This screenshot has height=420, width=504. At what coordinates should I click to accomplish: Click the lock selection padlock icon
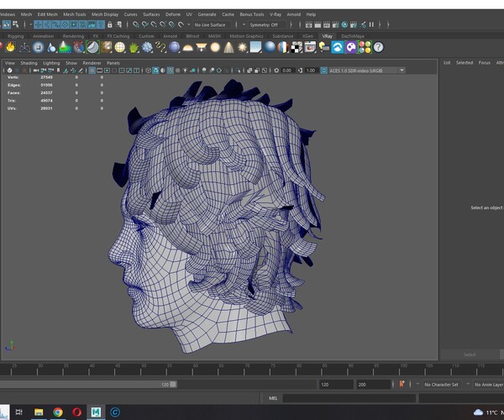coord(109,24)
